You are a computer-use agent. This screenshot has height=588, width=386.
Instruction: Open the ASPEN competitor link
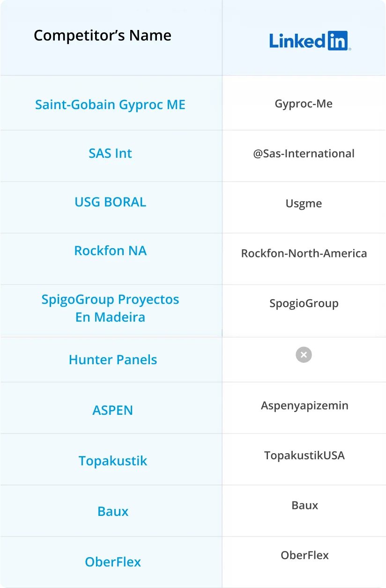point(112,410)
